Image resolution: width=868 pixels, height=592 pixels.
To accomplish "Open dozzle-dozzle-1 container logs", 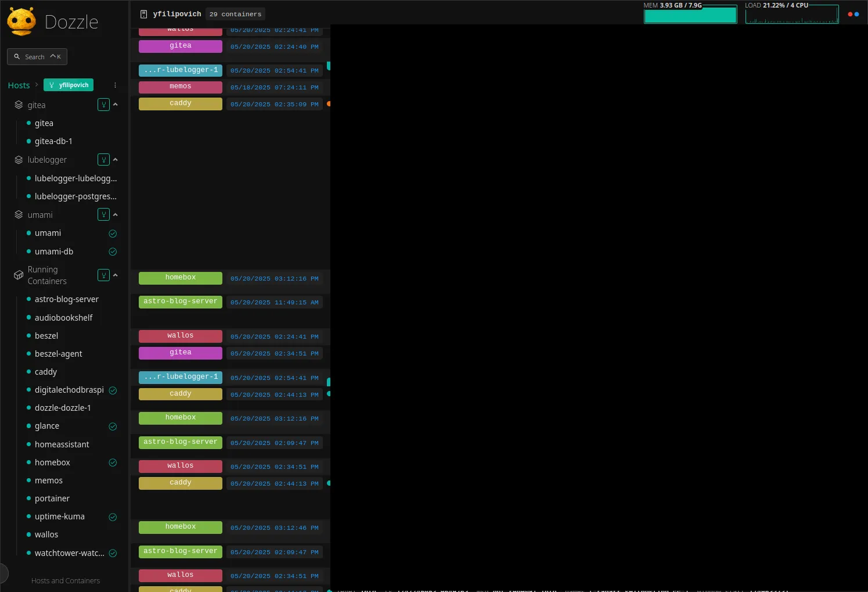I will (63, 408).
